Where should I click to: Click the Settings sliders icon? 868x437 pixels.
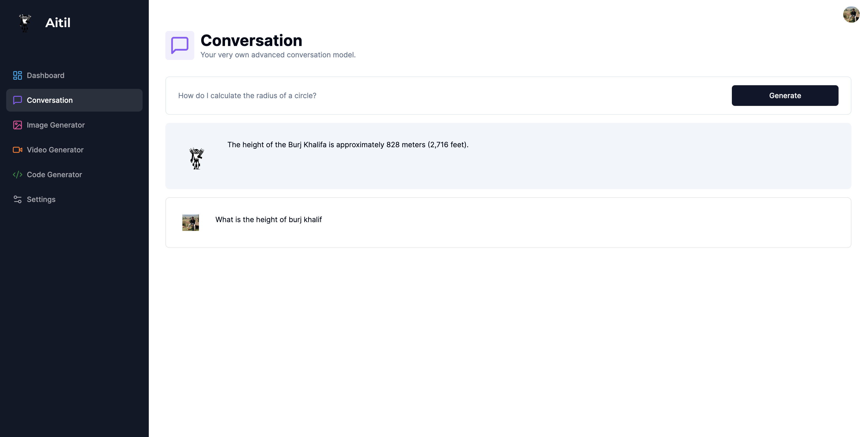18,199
